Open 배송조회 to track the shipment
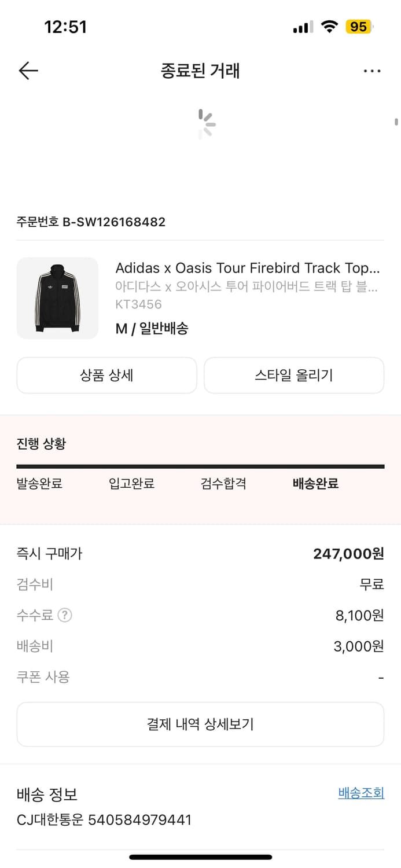The height and width of the screenshot is (868, 401). point(360,793)
